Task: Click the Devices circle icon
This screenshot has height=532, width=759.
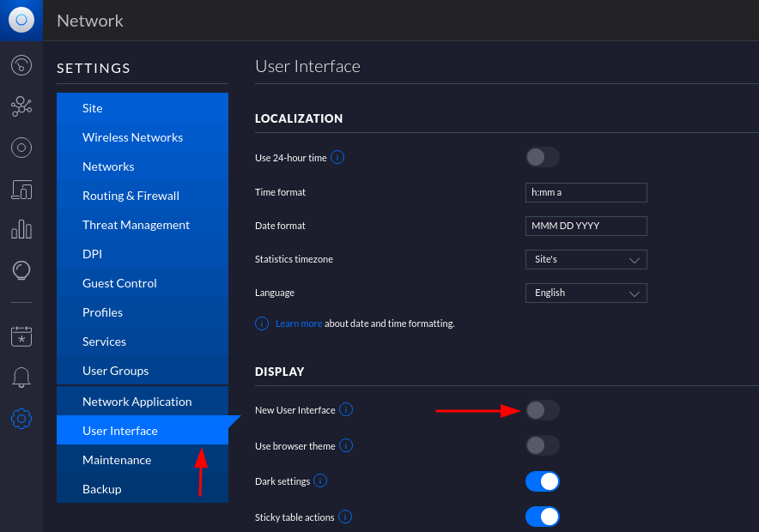Action: [x=21, y=148]
